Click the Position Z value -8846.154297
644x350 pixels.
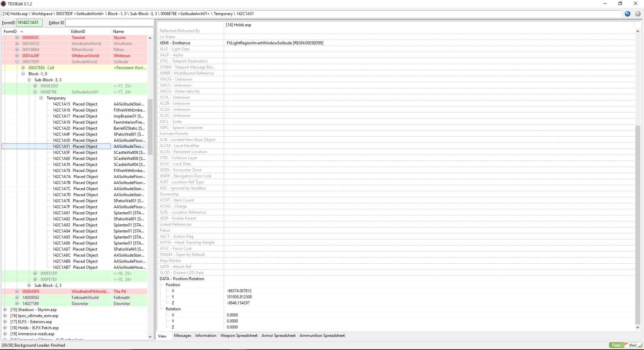click(x=238, y=303)
